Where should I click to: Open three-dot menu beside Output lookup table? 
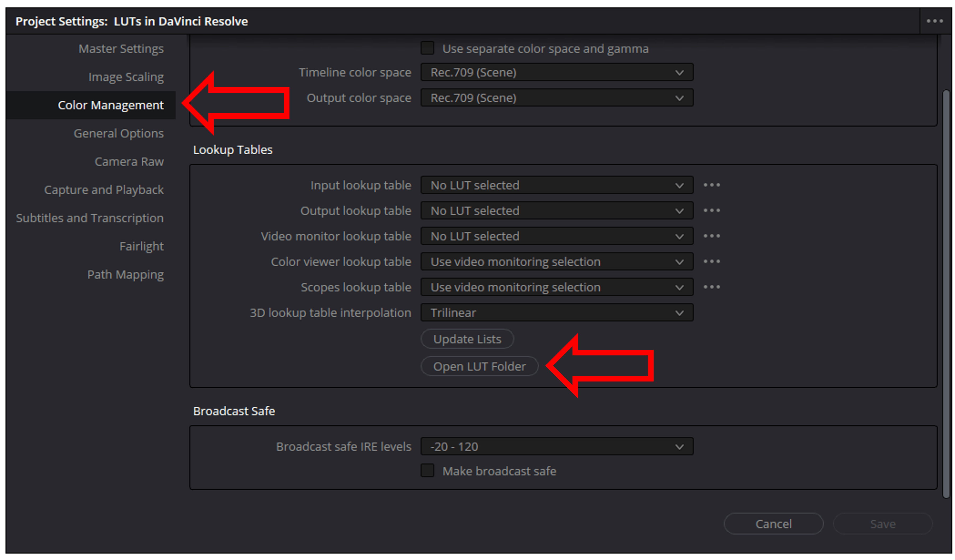click(x=712, y=211)
